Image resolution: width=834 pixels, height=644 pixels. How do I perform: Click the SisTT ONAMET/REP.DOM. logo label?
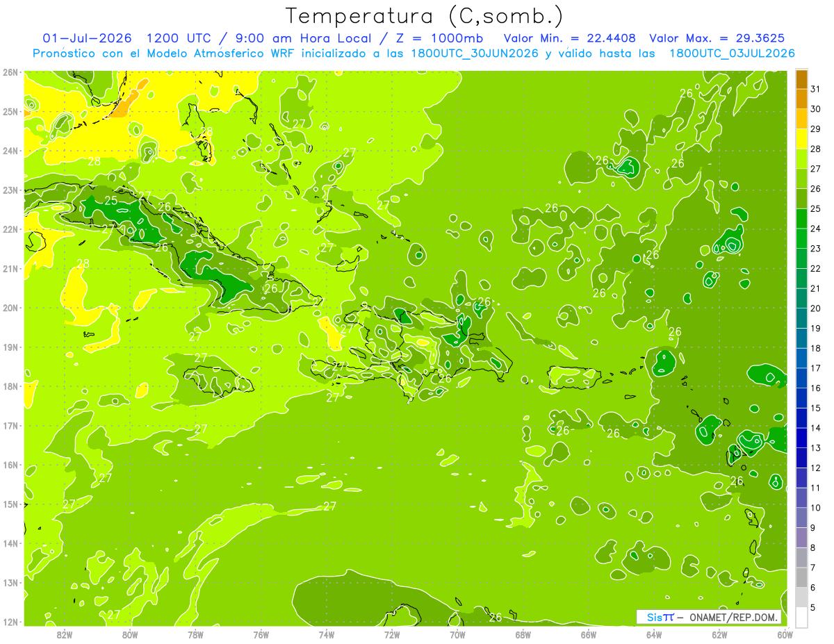pyautogui.click(x=709, y=618)
